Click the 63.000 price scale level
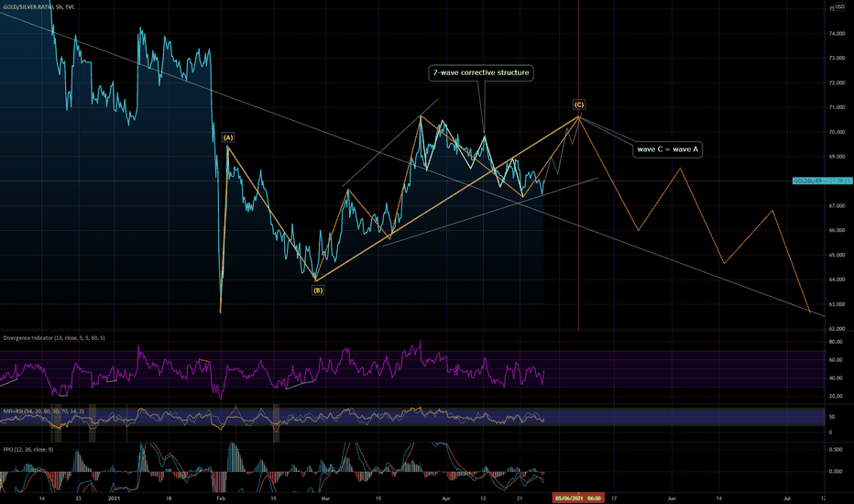This screenshot has height=504, width=854. pos(837,304)
